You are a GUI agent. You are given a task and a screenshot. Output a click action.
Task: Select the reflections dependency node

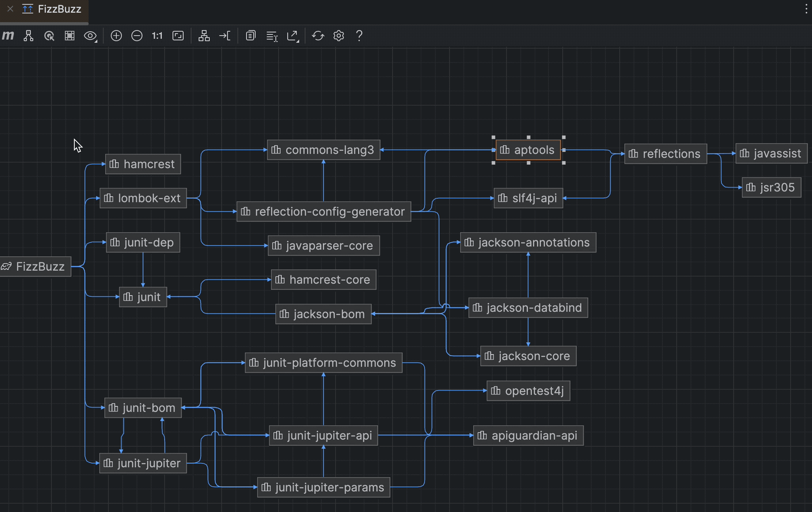point(665,154)
